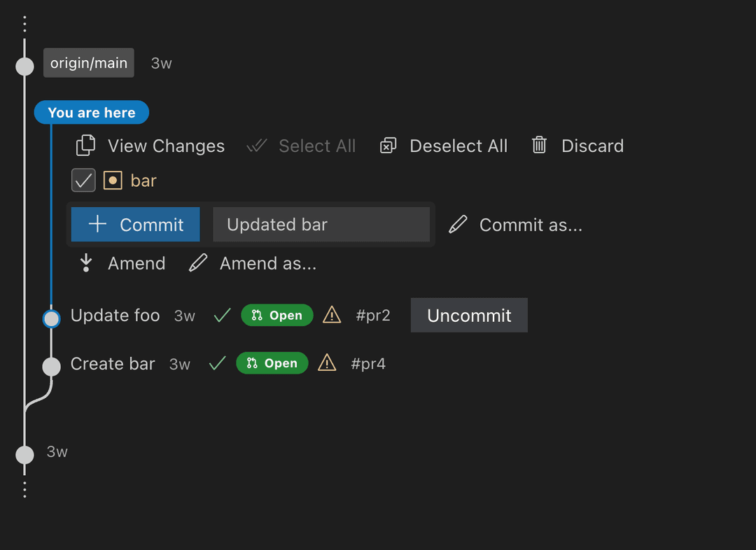The height and width of the screenshot is (550, 756).
Task: Click the Deselect All icon
Action: tap(388, 146)
